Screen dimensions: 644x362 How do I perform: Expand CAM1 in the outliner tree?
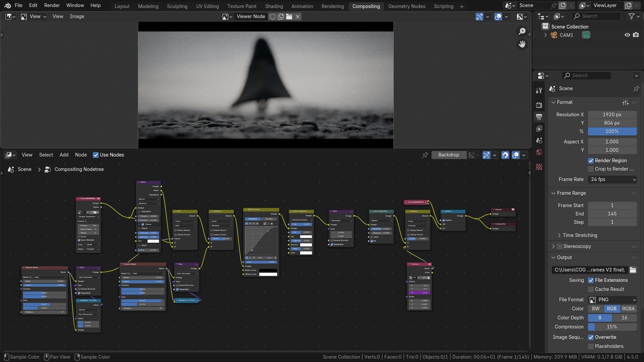pos(545,35)
